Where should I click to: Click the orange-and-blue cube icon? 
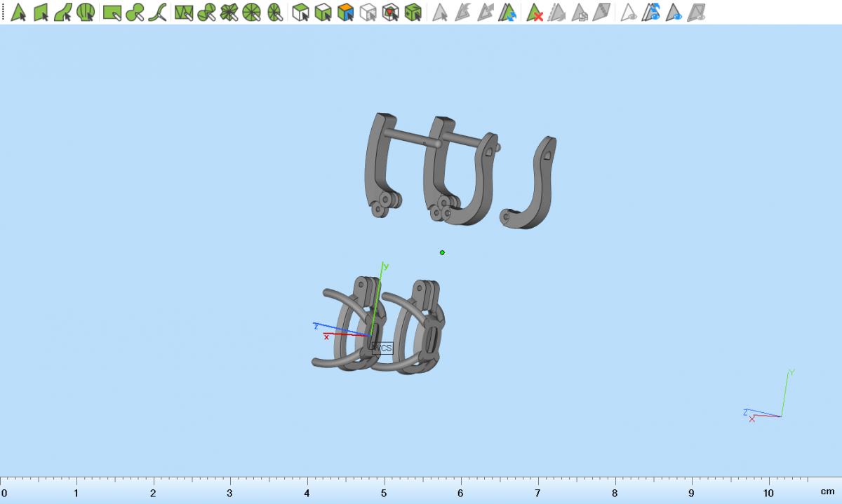345,12
